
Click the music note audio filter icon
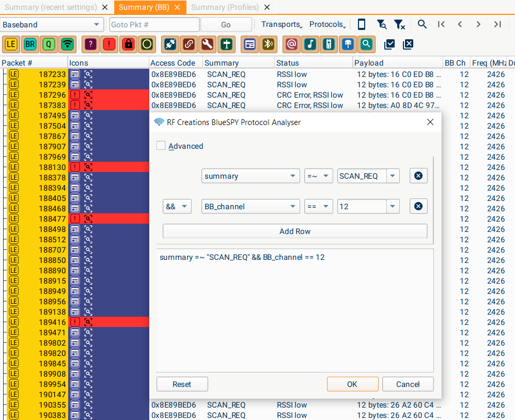(310, 44)
